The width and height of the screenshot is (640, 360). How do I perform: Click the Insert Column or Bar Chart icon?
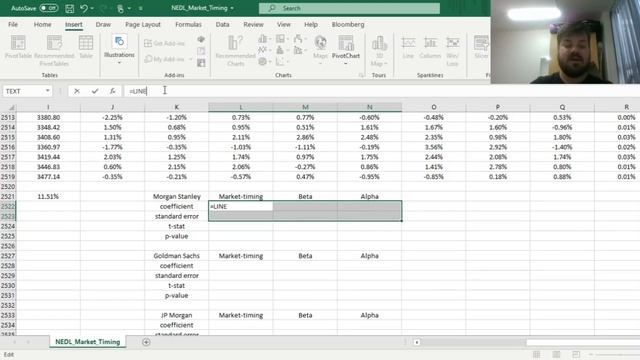[262, 39]
